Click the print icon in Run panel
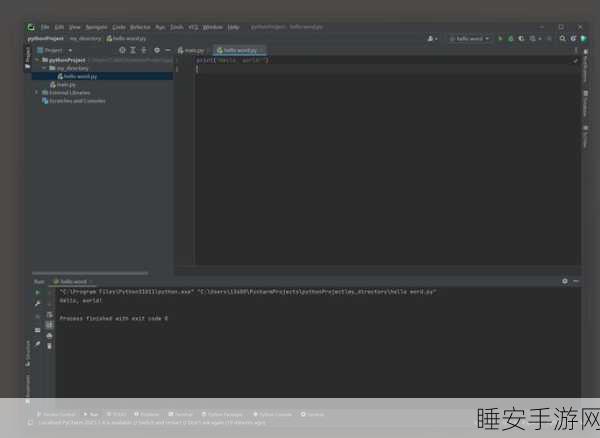 coord(49,336)
